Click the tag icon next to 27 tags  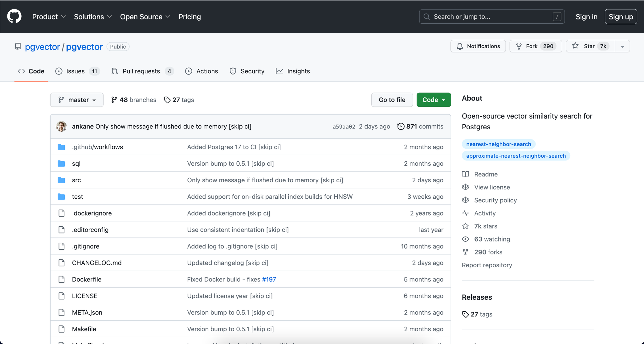(167, 100)
